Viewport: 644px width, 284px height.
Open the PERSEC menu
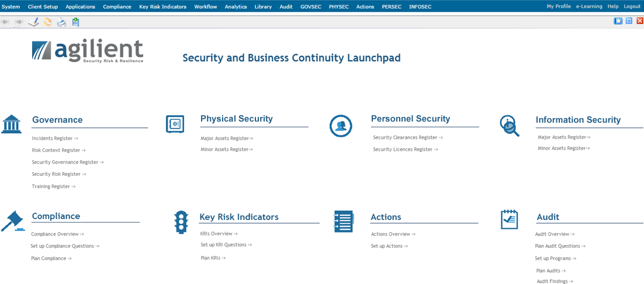tap(392, 6)
